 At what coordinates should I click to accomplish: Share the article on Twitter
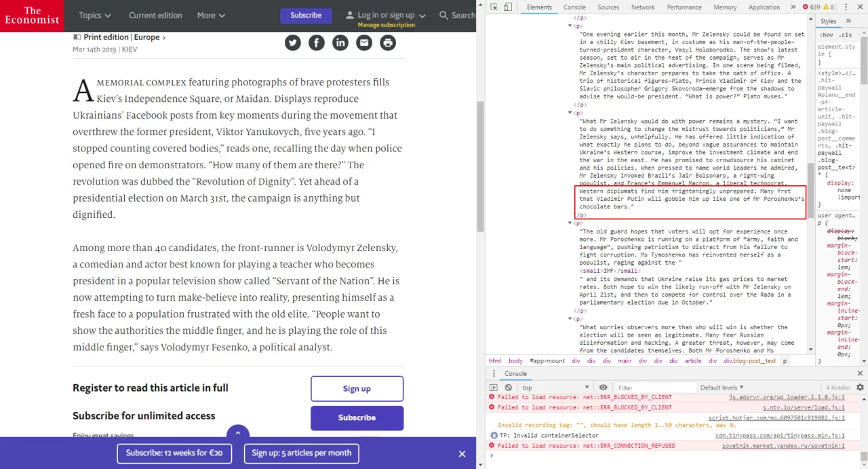[x=293, y=43]
